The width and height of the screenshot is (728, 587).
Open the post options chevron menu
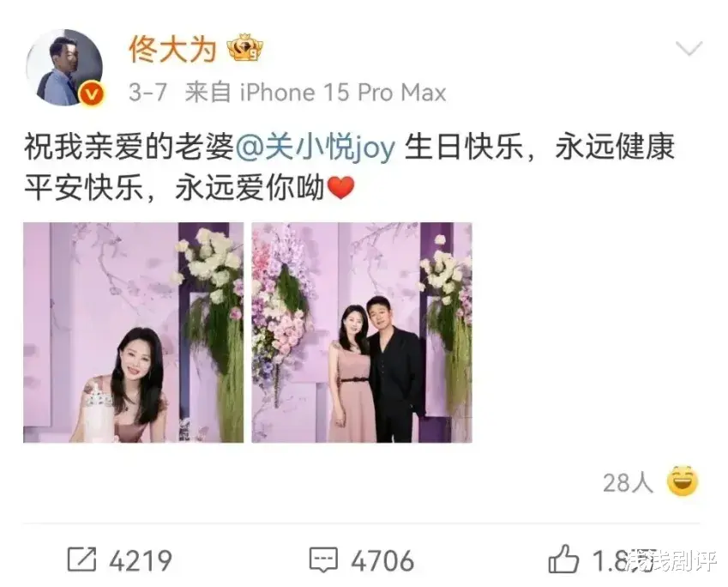(x=689, y=48)
